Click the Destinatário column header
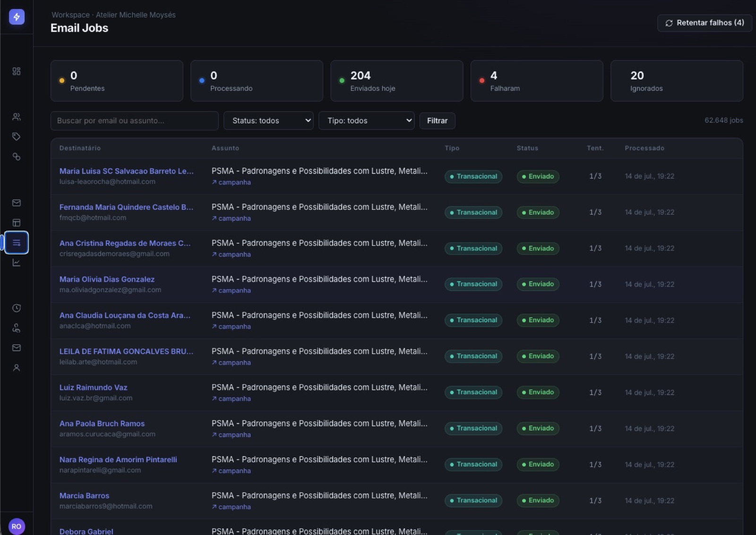This screenshot has height=535, width=756. tap(80, 148)
